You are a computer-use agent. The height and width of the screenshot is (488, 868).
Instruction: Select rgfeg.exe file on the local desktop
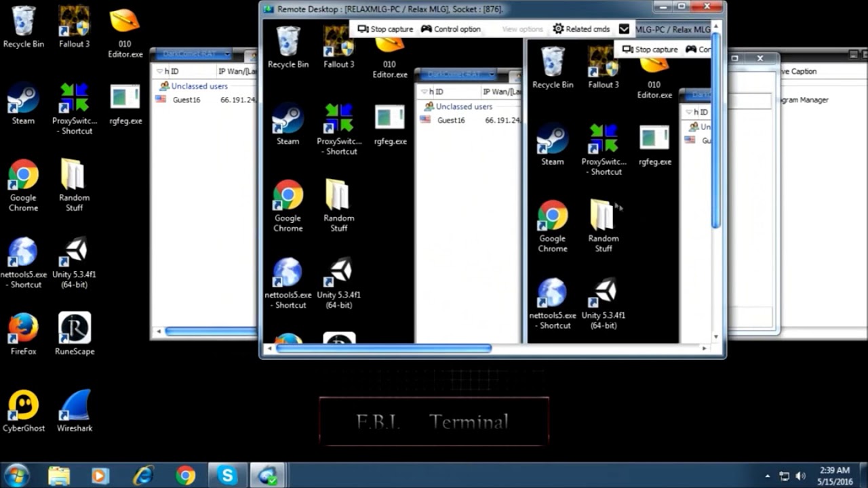click(125, 104)
